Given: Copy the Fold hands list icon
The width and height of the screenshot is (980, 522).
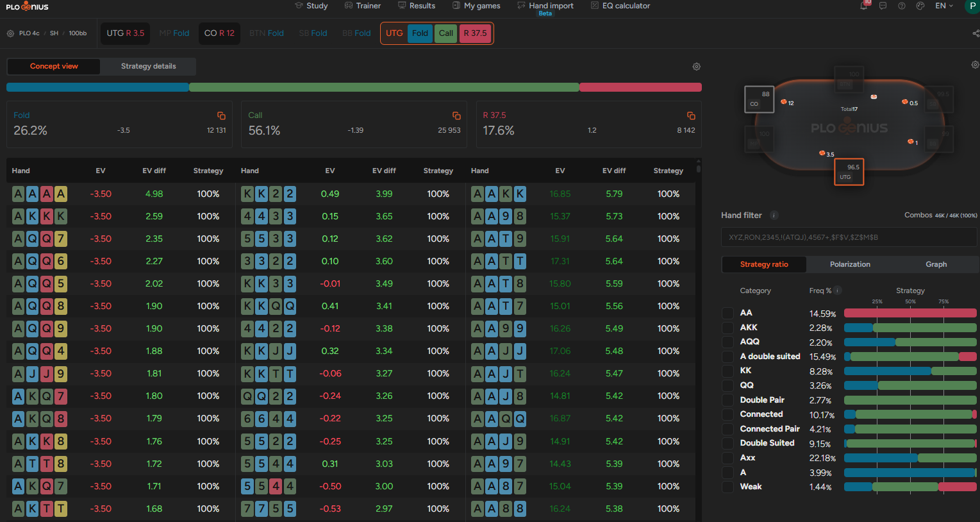Looking at the screenshot, I should coord(221,115).
